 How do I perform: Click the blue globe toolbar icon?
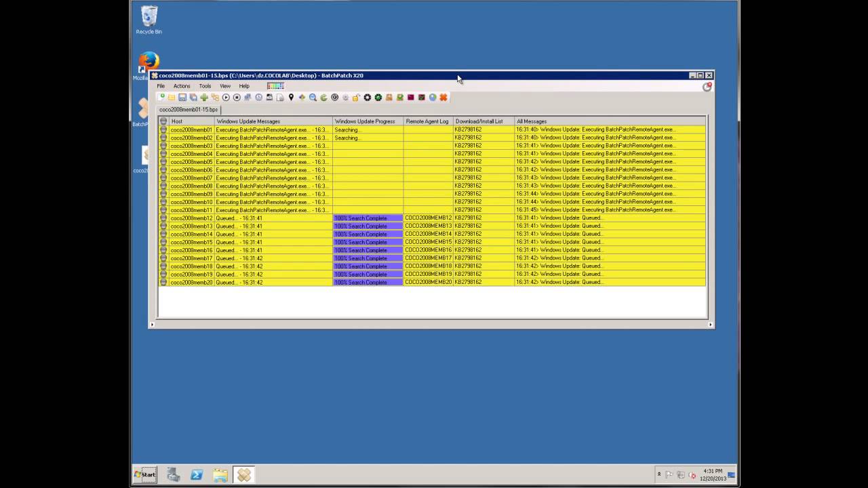[x=432, y=98]
